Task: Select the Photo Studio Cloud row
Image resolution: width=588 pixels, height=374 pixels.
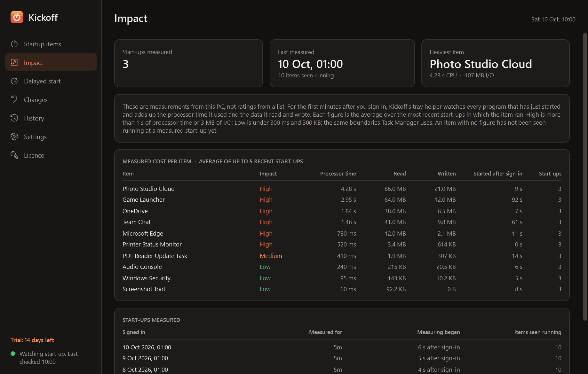Action: pos(342,189)
